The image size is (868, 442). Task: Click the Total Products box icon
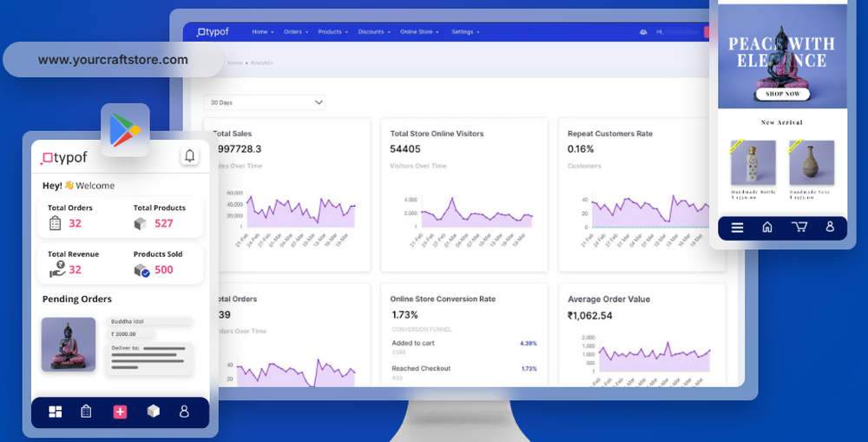click(141, 223)
